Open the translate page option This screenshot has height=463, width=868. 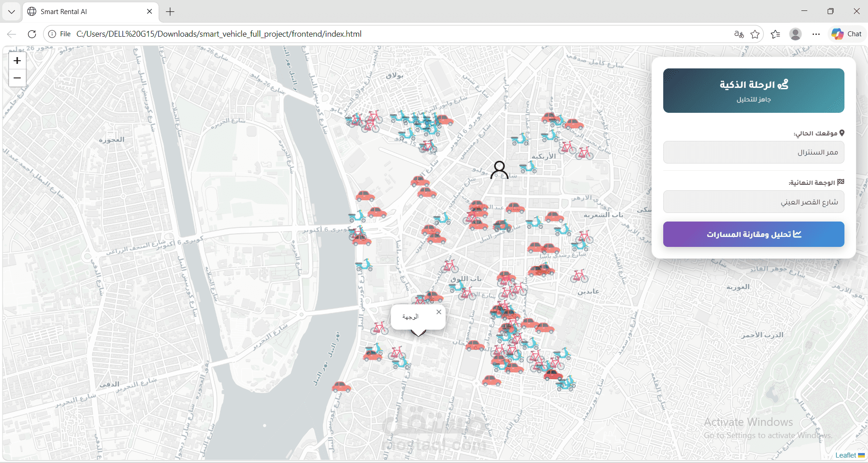pos(739,34)
